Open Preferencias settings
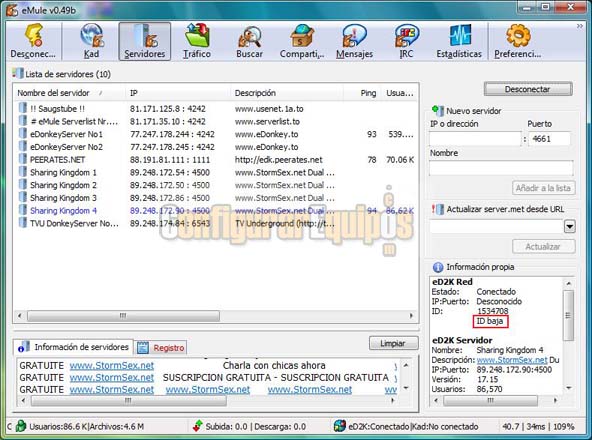 [518, 41]
